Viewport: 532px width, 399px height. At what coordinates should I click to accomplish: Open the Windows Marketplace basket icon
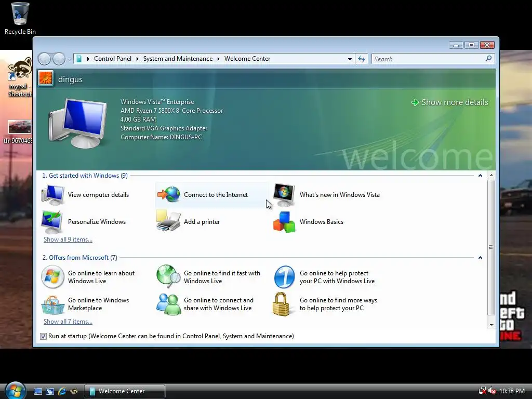pyautogui.click(x=52, y=304)
